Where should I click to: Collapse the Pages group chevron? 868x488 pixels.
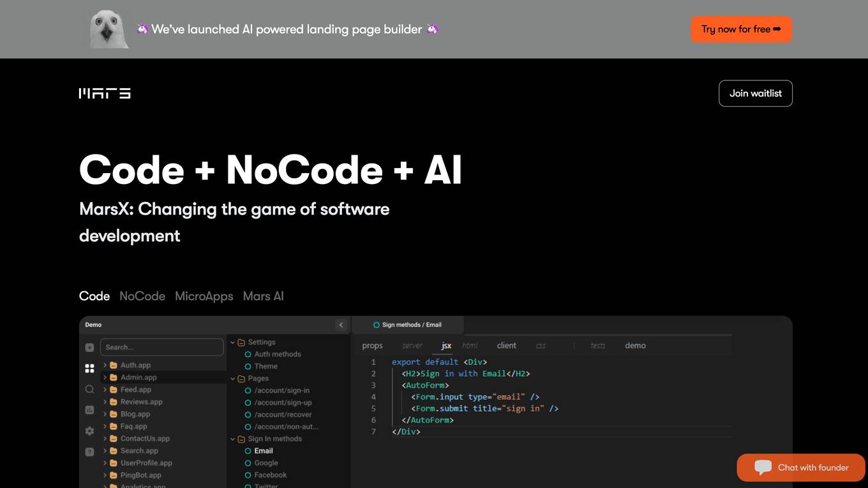(233, 379)
